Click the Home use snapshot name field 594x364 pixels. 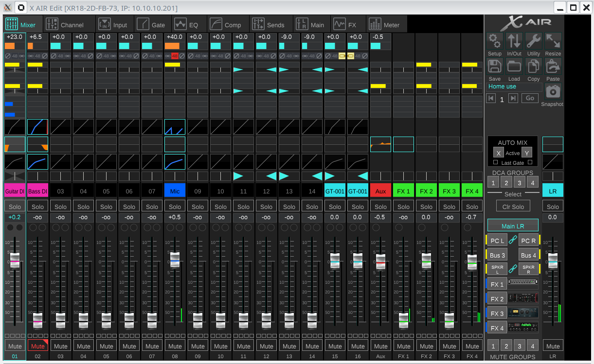(x=514, y=87)
